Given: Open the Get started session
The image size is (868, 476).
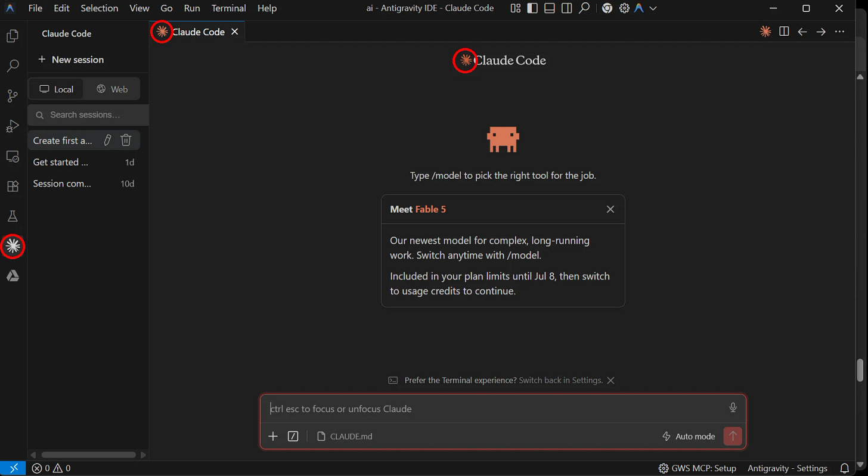Looking at the screenshot, I should (83, 162).
